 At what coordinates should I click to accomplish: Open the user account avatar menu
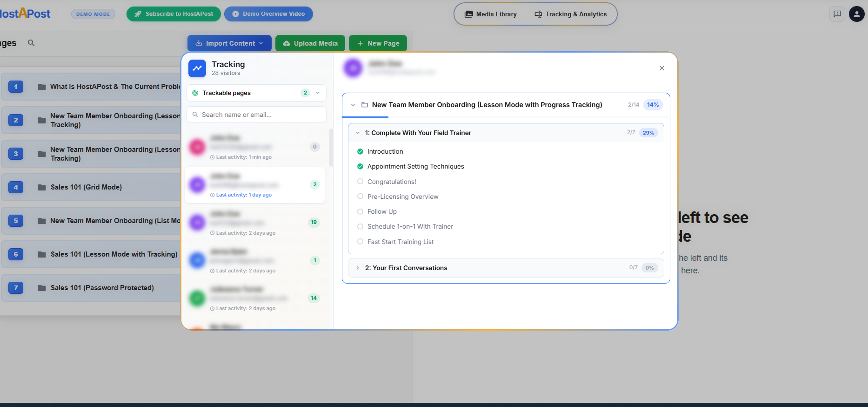tap(857, 14)
